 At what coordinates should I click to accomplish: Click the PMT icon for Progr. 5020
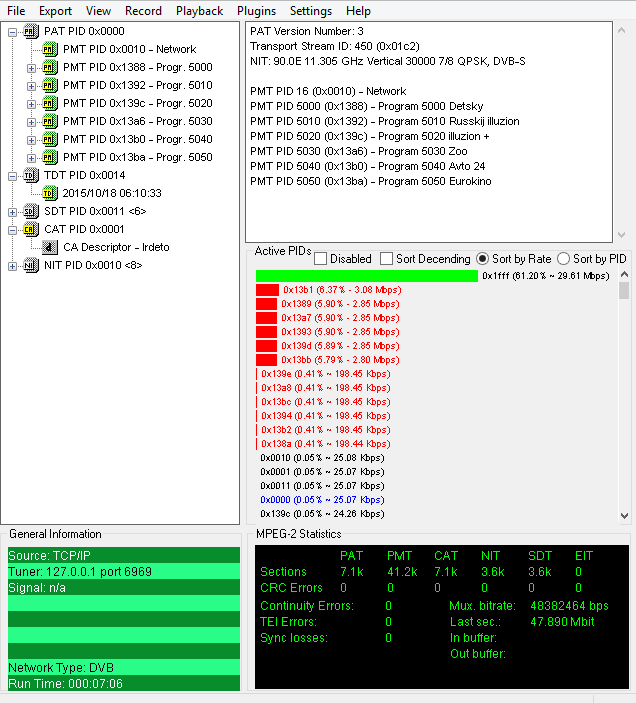pyautogui.click(x=49, y=104)
